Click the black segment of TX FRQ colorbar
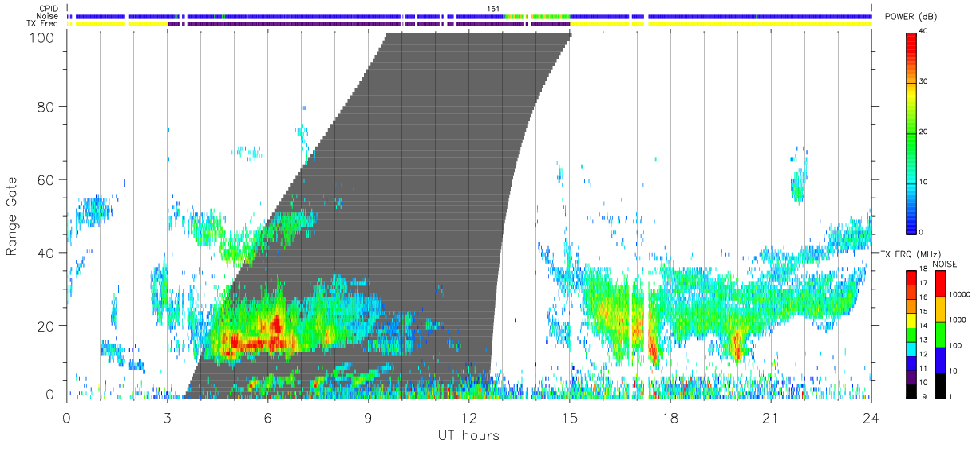The height and width of the screenshot is (452, 980). [x=911, y=391]
